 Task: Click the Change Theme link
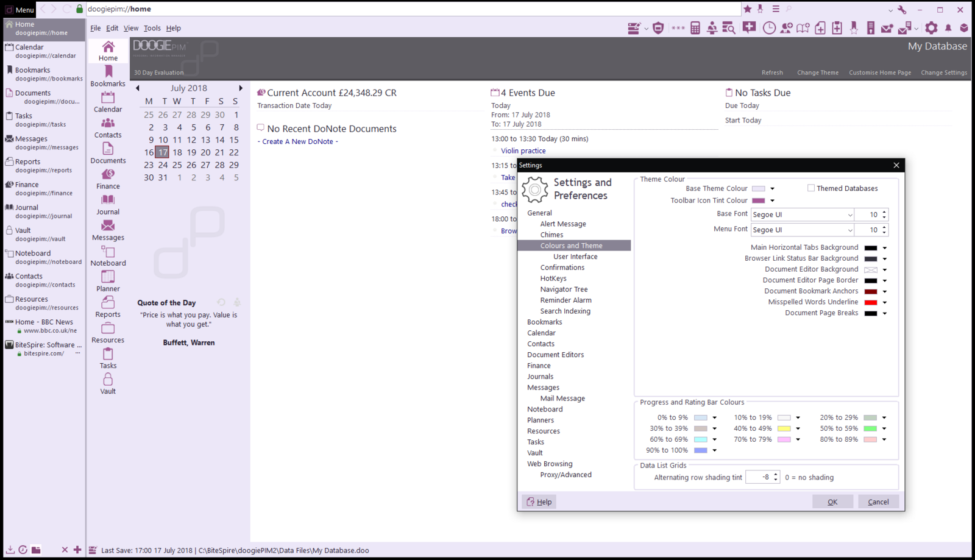[818, 73]
